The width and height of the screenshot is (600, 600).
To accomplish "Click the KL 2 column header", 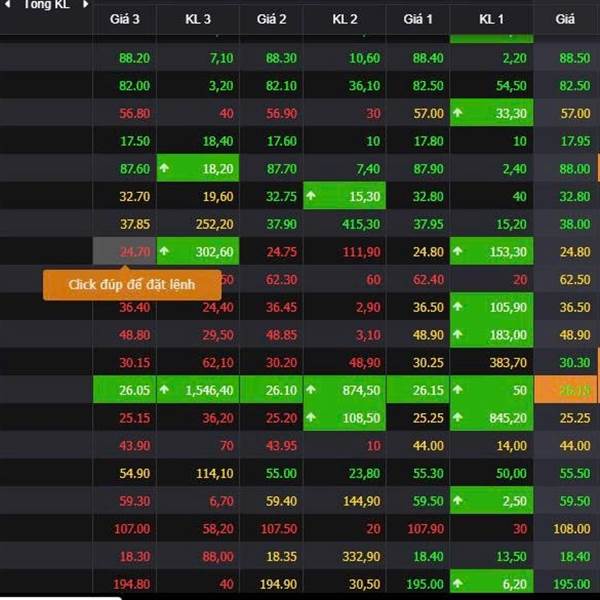I will click(x=344, y=19).
